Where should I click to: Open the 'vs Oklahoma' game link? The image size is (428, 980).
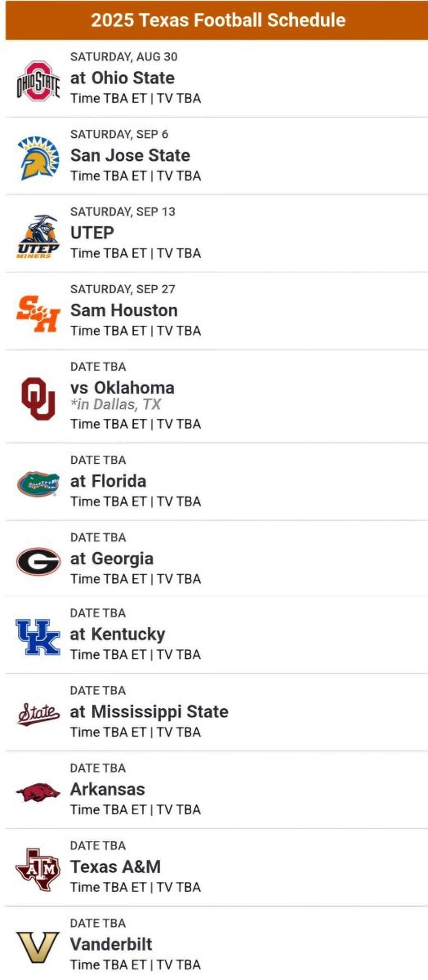pyautogui.click(x=123, y=388)
